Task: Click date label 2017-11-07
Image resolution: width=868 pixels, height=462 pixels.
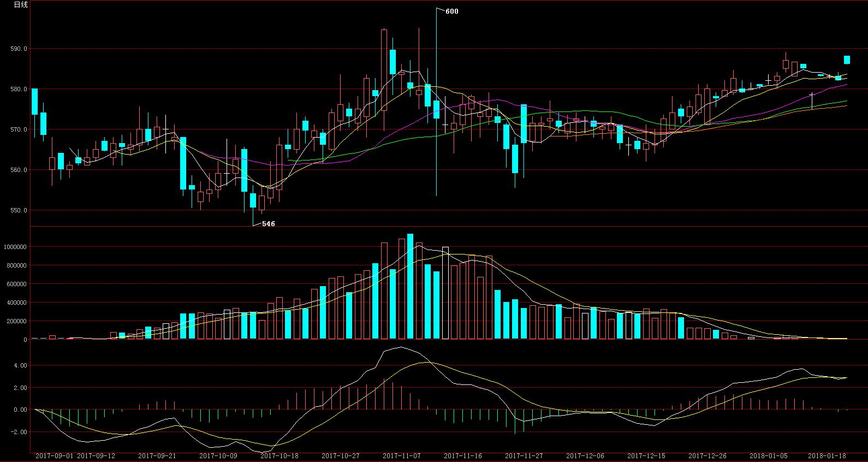Action: 402,455
